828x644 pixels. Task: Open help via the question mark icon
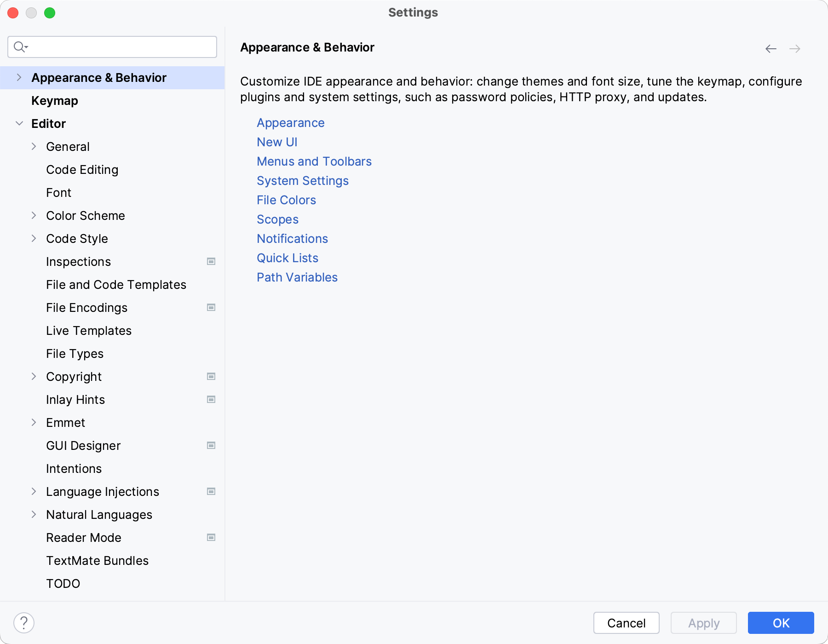point(24,623)
